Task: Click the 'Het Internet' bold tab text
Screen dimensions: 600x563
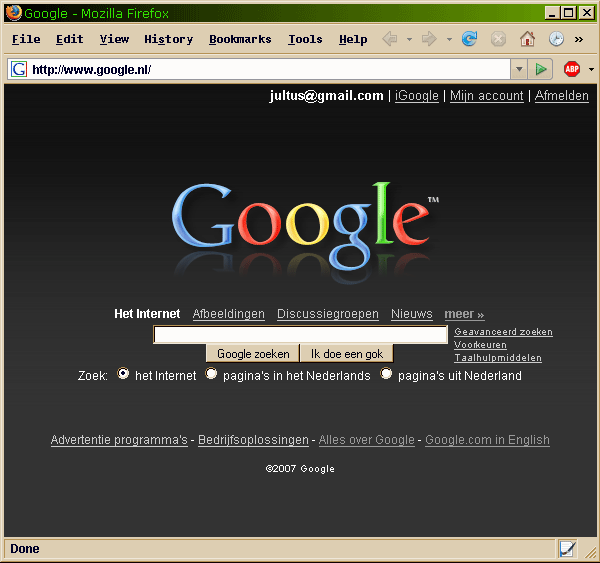Action: click(x=147, y=314)
